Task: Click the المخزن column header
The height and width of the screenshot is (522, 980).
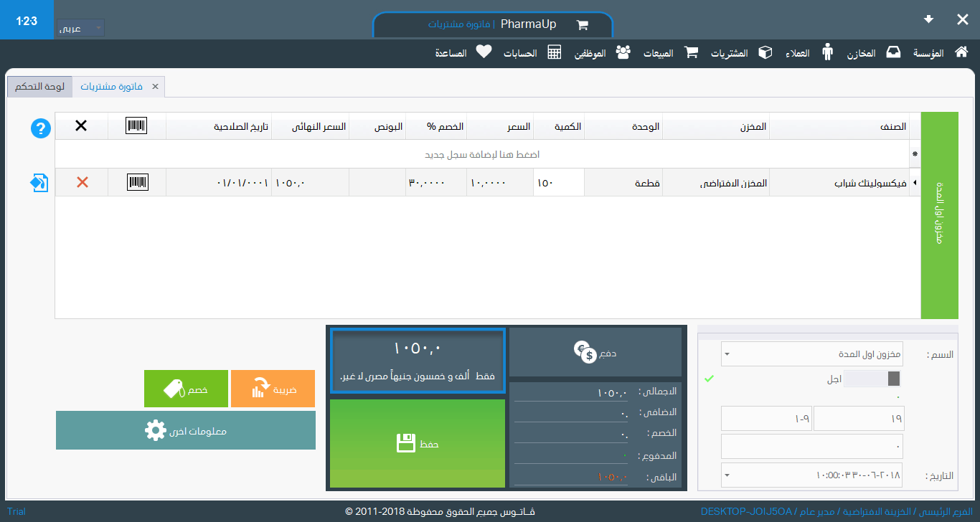Action: coord(715,126)
